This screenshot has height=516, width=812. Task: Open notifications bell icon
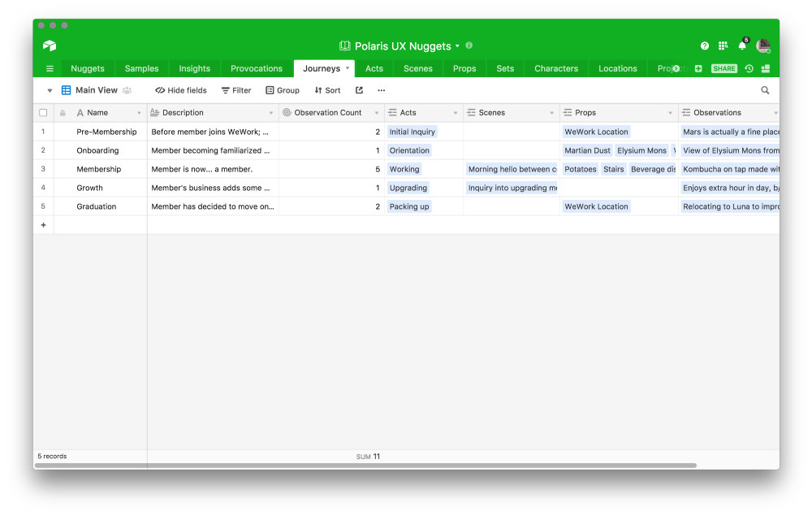click(741, 46)
